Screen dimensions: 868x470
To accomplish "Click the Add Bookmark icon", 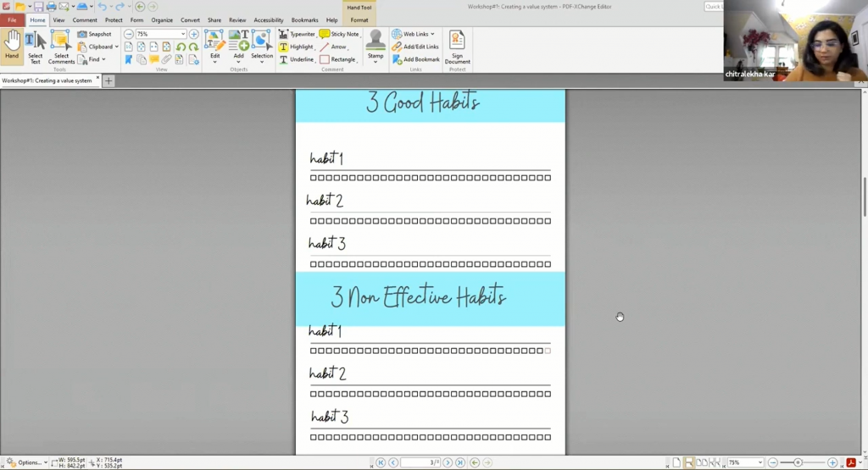I will tap(415, 59).
